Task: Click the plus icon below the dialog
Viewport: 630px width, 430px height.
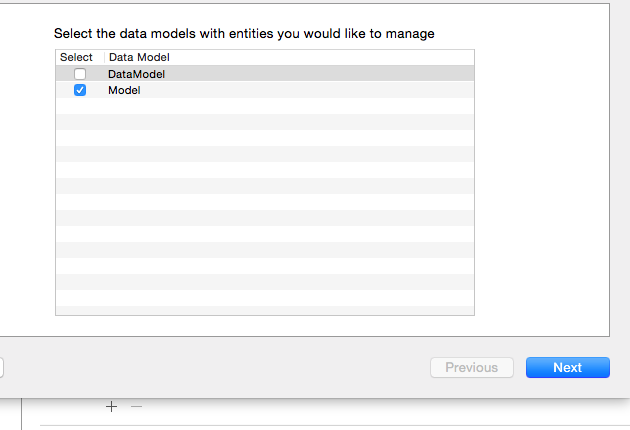Action: (x=111, y=407)
